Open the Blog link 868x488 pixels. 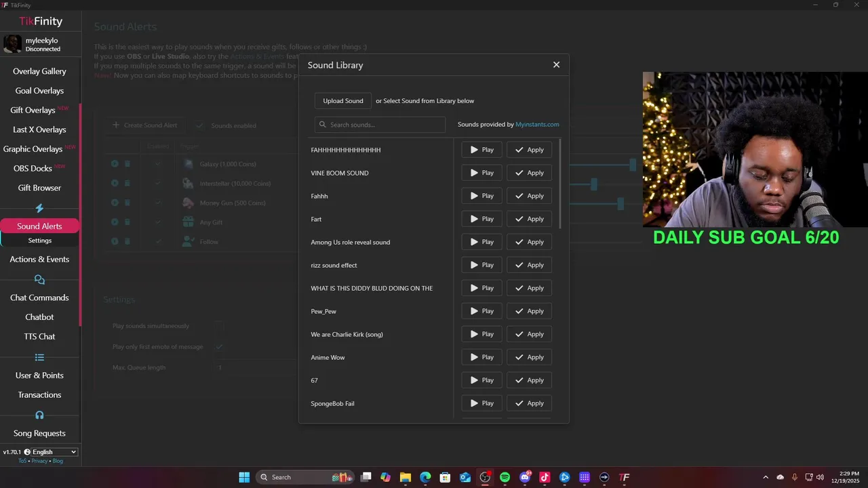[58, 461]
